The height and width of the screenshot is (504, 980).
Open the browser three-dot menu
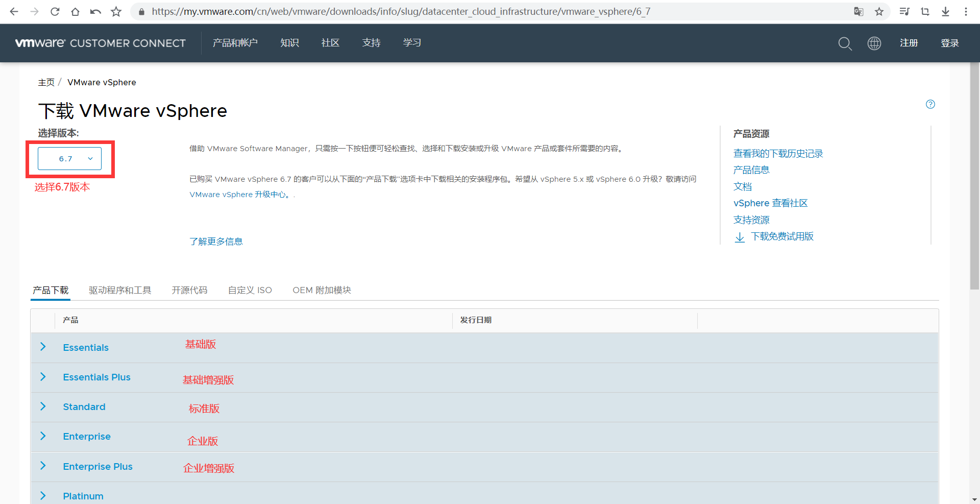coord(966,12)
